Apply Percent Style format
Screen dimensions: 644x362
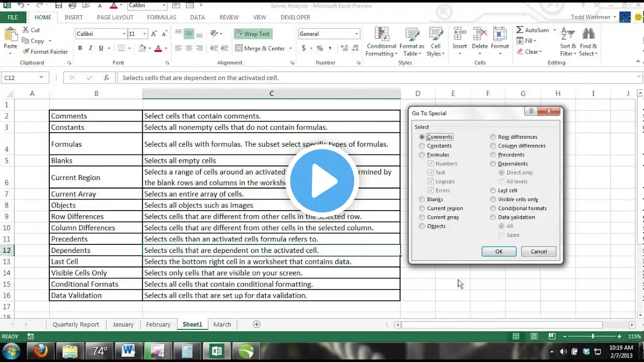pos(319,48)
